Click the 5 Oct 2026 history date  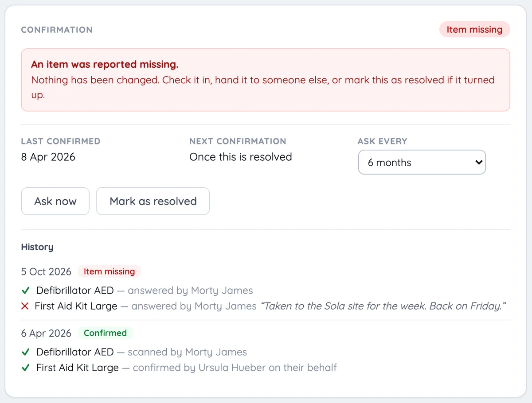tap(46, 272)
